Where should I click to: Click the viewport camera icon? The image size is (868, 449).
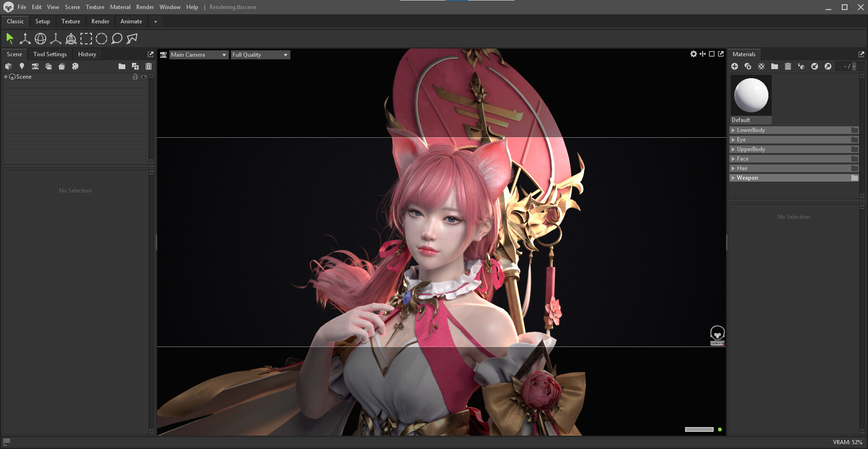tap(163, 55)
